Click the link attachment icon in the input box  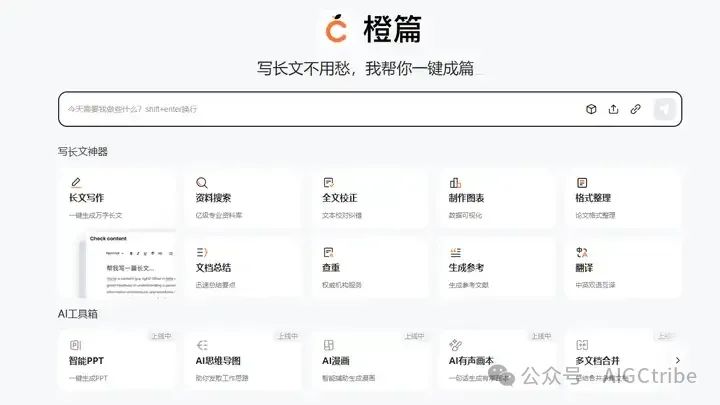coord(636,109)
